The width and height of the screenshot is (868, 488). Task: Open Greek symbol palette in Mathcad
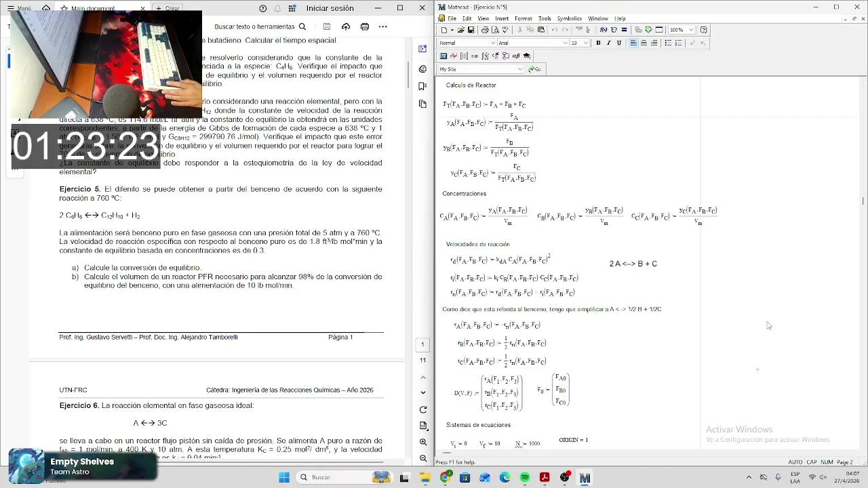point(516,56)
